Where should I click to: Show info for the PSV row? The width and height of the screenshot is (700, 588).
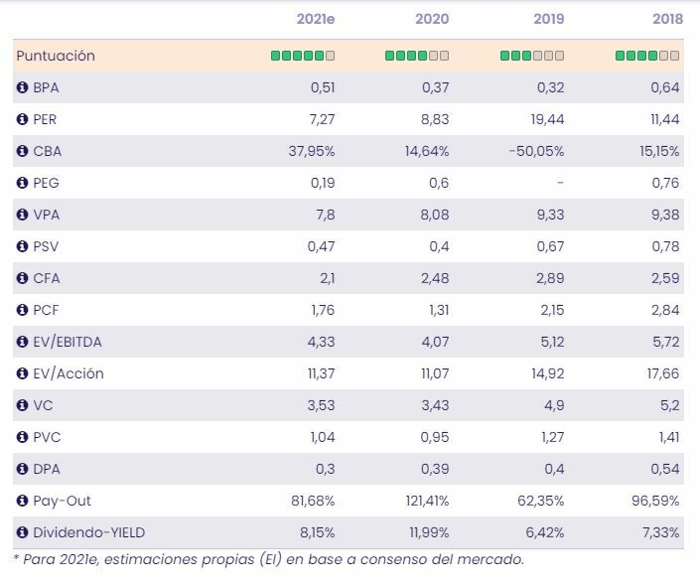coord(23,246)
